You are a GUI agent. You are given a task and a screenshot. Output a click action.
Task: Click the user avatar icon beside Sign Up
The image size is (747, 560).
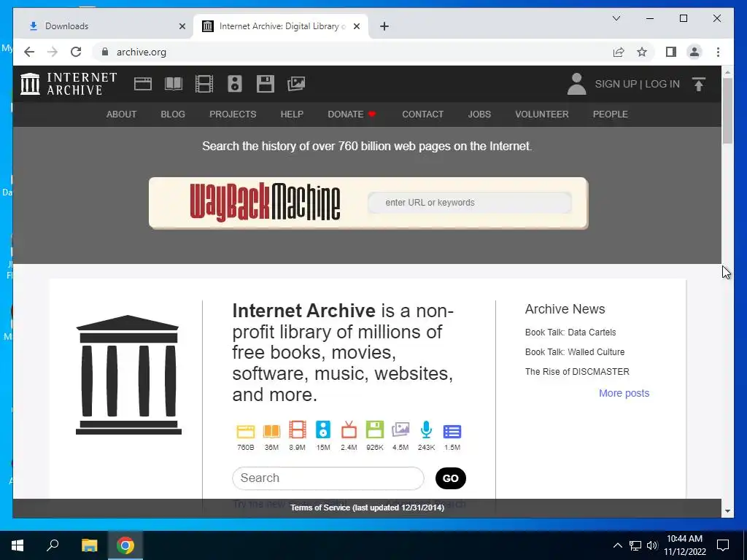tap(576, 84)
